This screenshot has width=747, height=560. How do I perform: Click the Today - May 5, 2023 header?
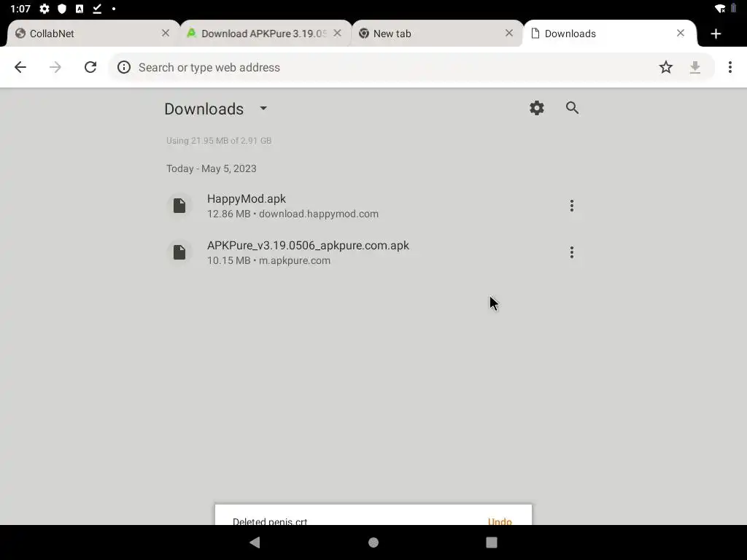(x=211, y=168)
